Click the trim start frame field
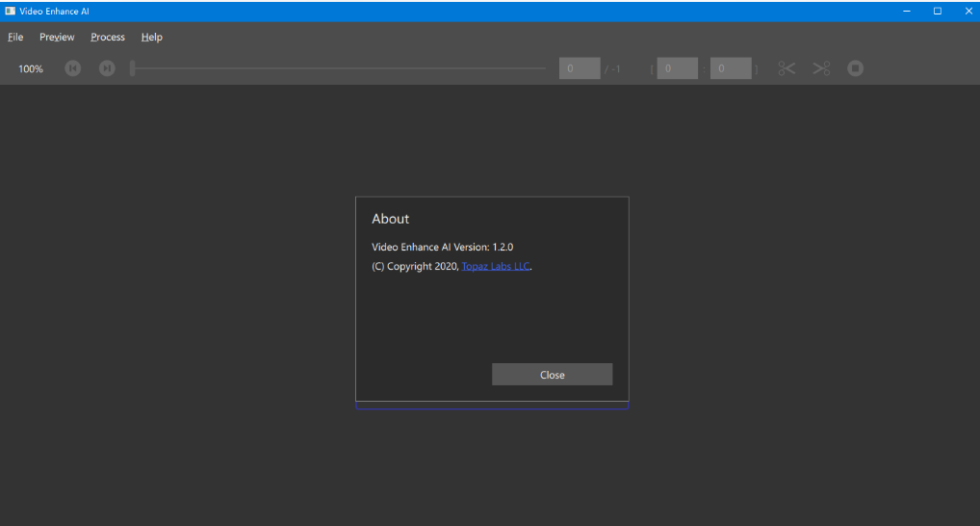This screenshot has height=526, width=980. pyautogui.click(x=677, y=68)
